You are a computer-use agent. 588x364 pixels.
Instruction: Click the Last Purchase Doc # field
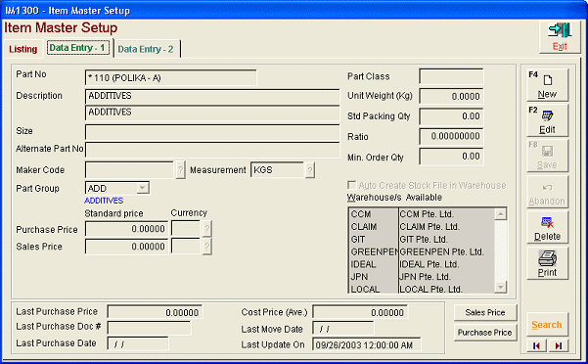150,328
